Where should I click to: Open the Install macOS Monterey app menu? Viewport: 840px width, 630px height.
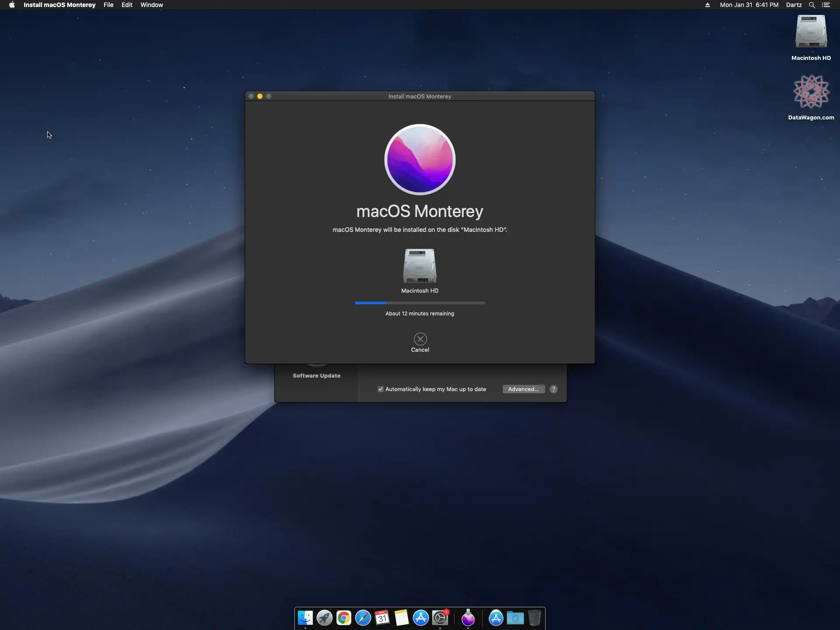[x=59, y=5]
